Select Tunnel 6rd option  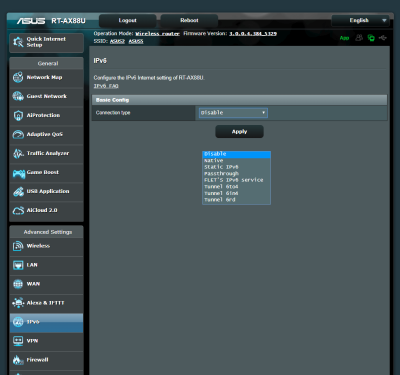236,200
